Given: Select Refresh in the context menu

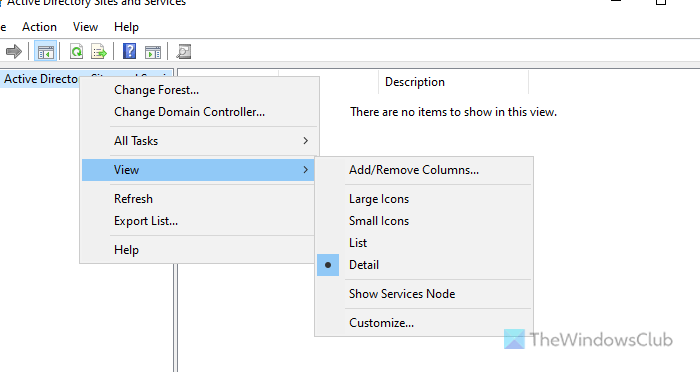Looking at the screenshot, I should [199, 199].
